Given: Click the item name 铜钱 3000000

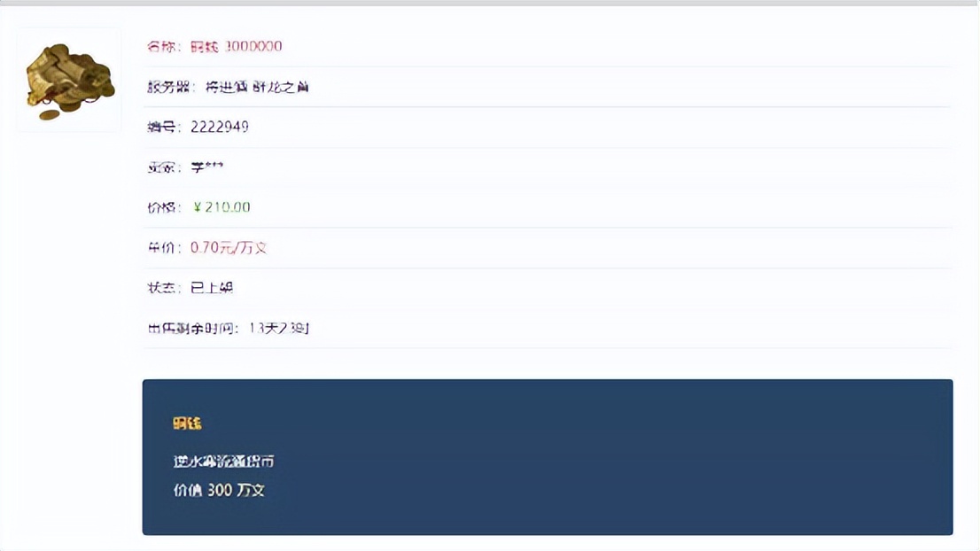Looking at the screenshot, I should [x=237, y=46].
